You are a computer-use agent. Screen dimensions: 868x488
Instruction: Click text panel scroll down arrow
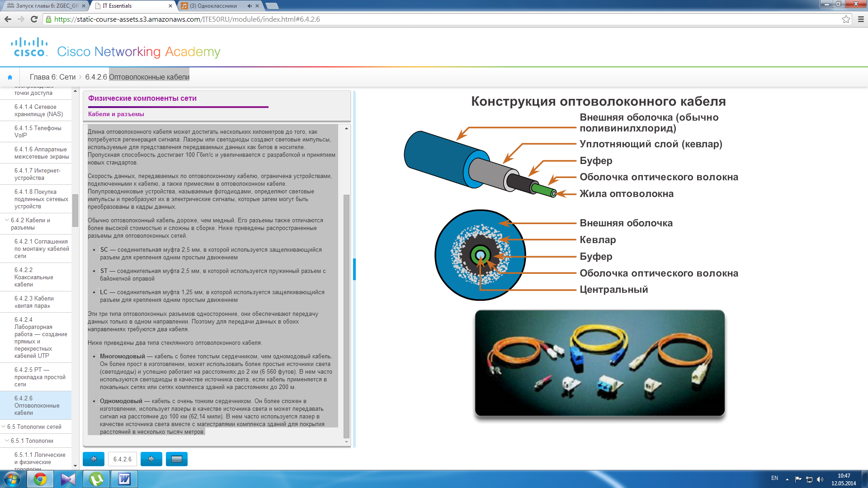[346, 442]
